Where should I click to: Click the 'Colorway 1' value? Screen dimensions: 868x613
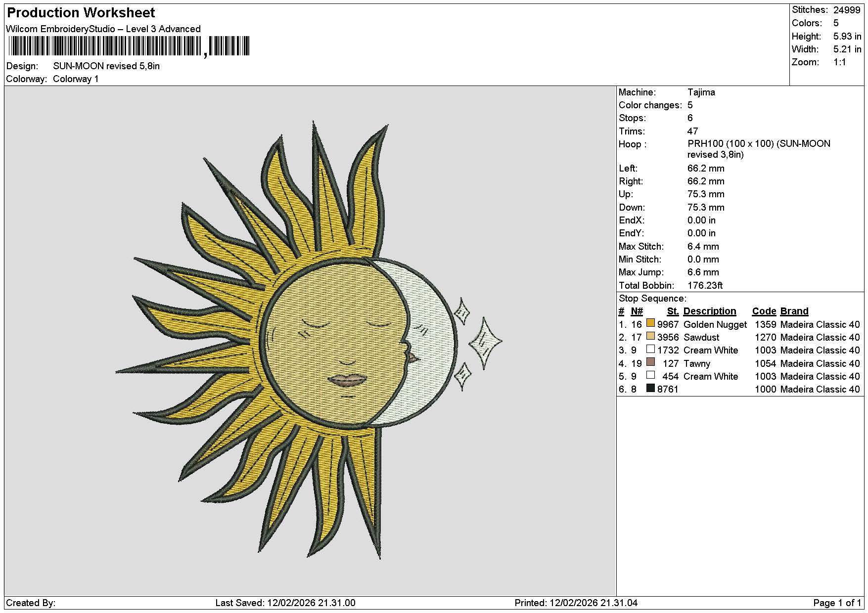[x=76, y=79]
